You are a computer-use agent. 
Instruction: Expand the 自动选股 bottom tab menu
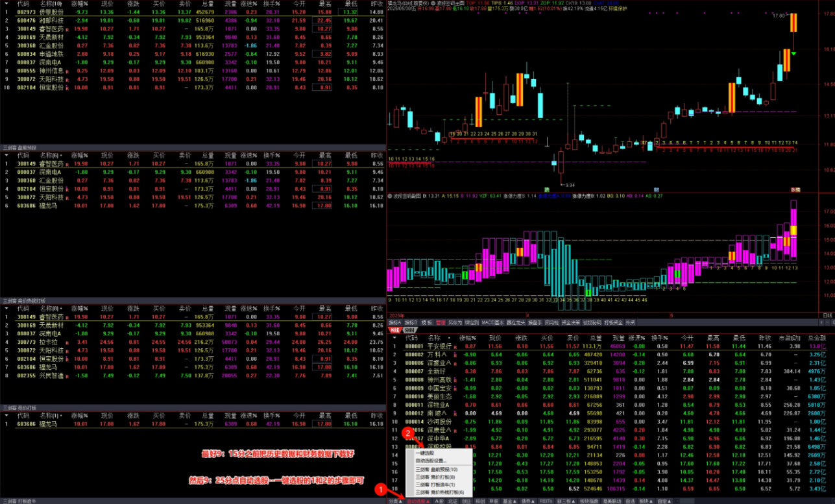(x=416, y=501)
